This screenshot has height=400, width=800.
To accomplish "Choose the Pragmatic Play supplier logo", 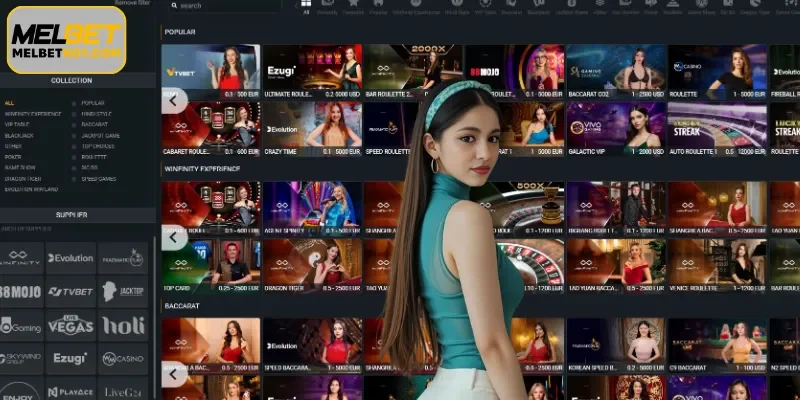I will point(122,258).
